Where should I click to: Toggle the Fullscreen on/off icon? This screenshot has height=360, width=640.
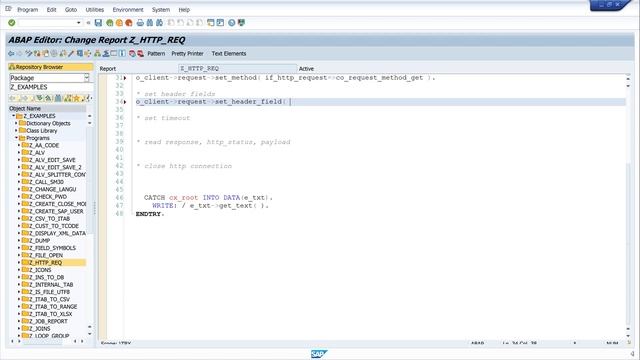click(x=114, y=53)
